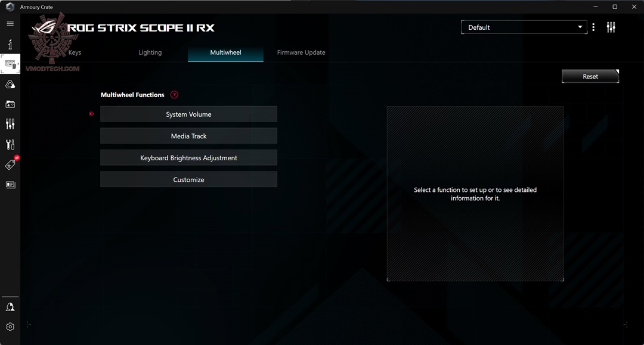
Task: Choose the System Volume function
Action: 188,114
